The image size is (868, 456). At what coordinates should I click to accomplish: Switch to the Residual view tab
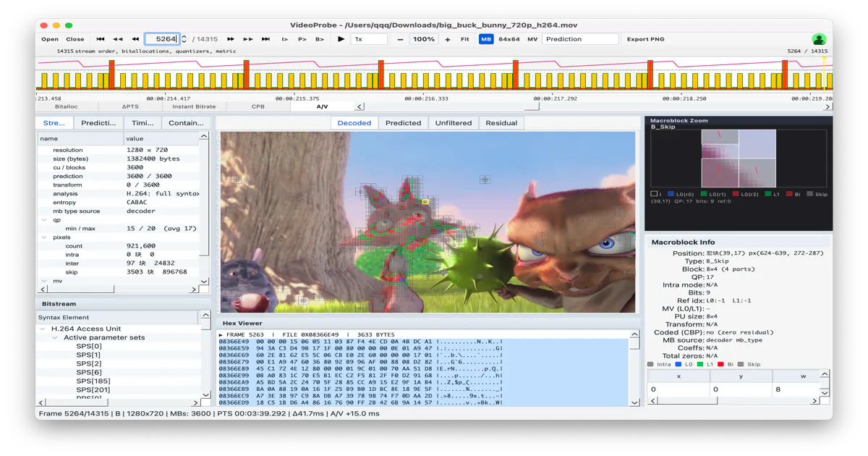[501, 123]
